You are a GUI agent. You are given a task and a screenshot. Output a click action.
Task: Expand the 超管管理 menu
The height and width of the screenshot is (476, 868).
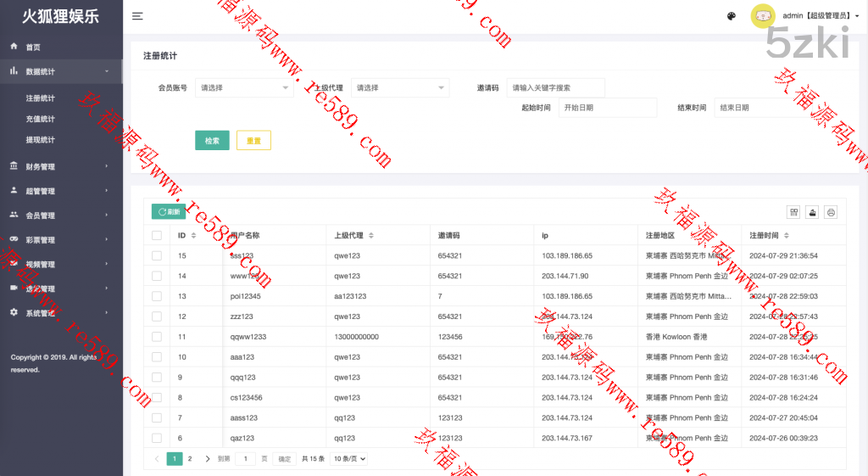(x=61, y=191)
